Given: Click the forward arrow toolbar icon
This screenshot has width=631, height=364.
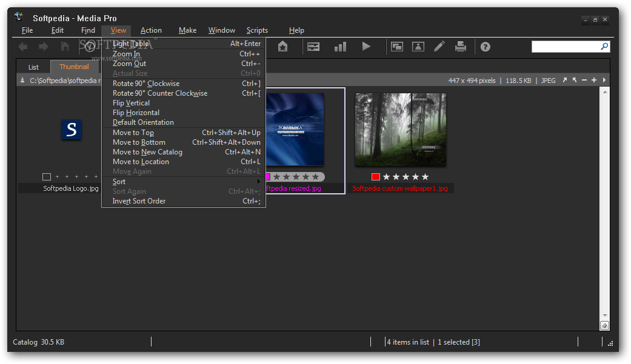Looking at the screenshot, I should [x=44, y=47].
